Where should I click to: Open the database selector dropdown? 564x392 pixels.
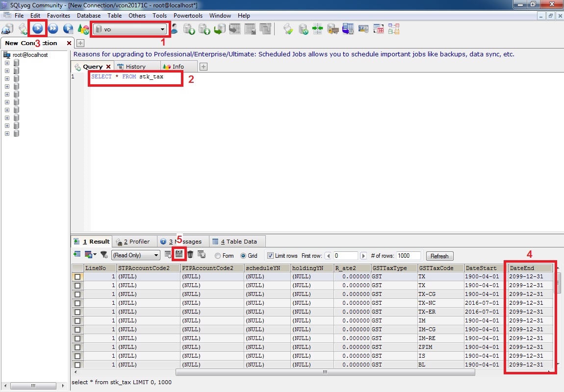[163, 29]
